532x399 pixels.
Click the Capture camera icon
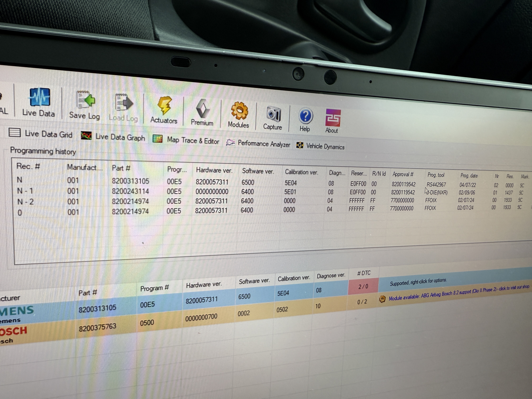pyautogui.click(x=273, y=114)
